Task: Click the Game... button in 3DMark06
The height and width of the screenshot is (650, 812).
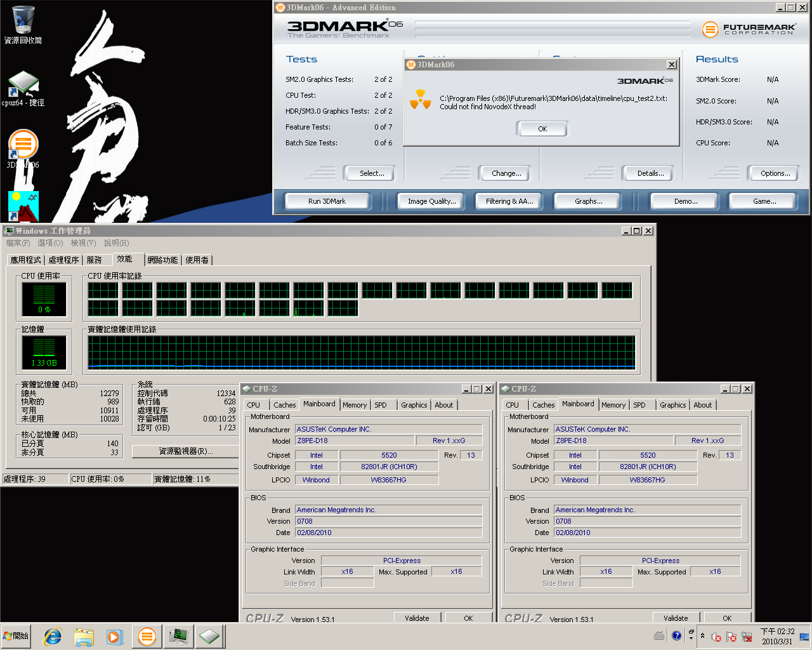Action: pos(764,201)
